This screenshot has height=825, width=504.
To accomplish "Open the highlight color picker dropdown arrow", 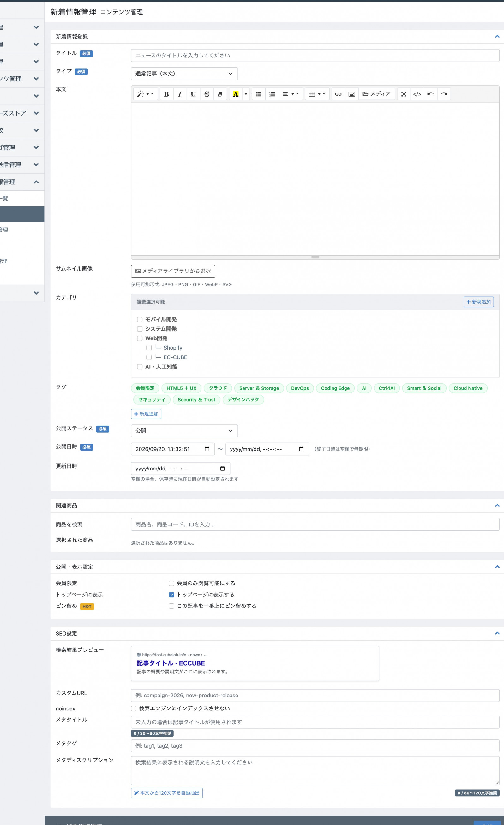I will click(246, 94).
